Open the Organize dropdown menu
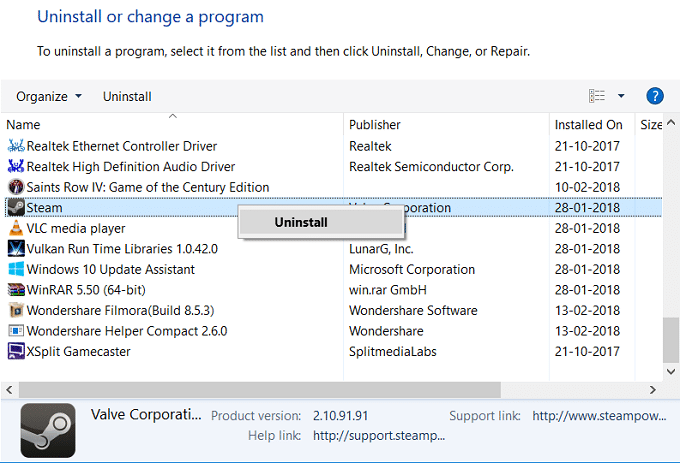 tap(49, 97)
